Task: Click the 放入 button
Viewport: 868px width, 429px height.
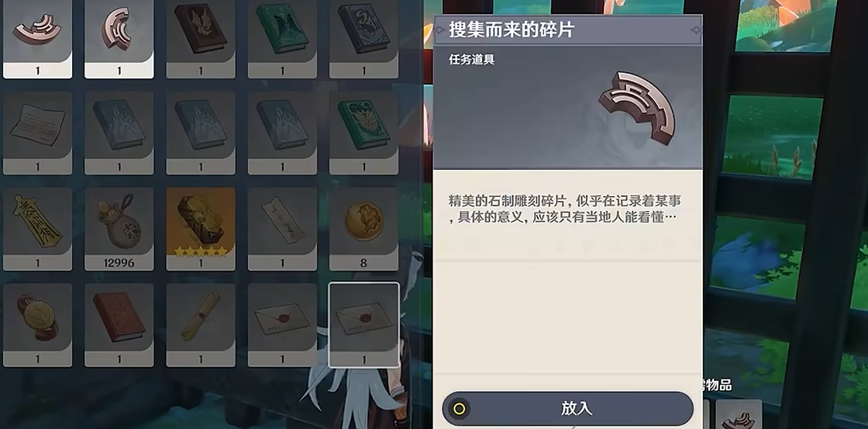Action: click(568, 409)
